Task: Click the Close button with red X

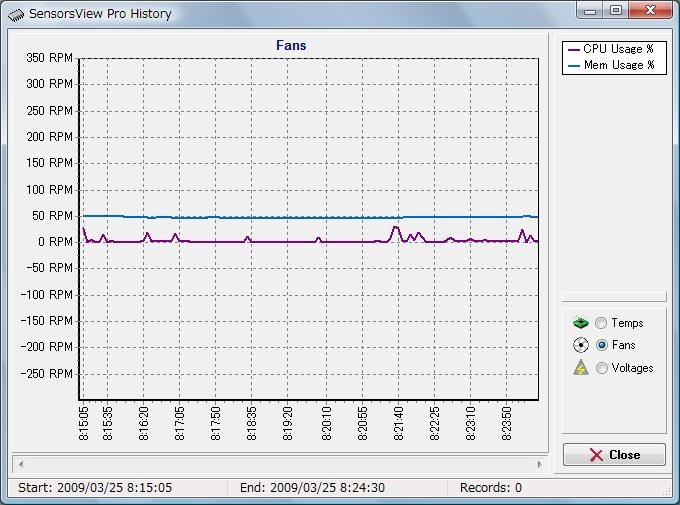Action: pos(614,455)
